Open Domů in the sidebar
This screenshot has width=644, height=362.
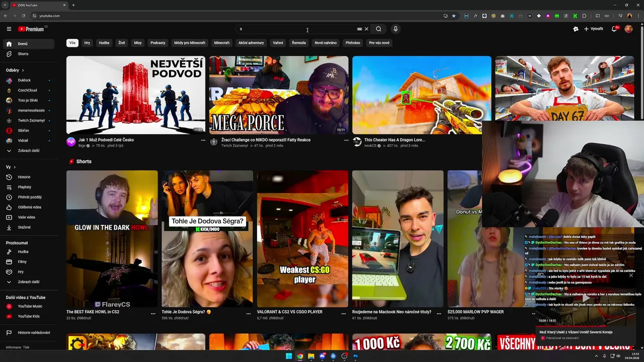point(28,44)
